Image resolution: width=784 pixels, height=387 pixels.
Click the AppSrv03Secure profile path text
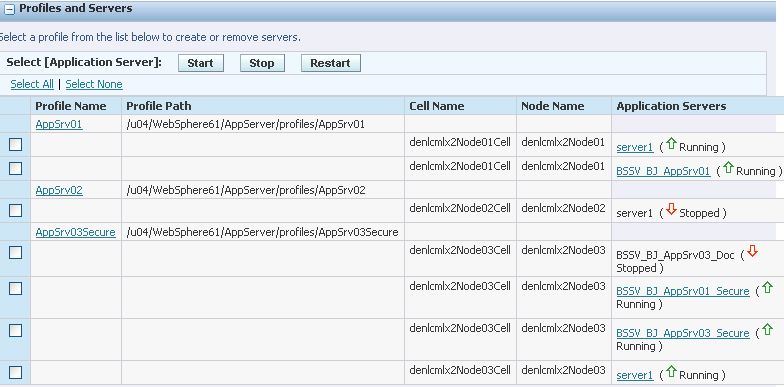262,232
